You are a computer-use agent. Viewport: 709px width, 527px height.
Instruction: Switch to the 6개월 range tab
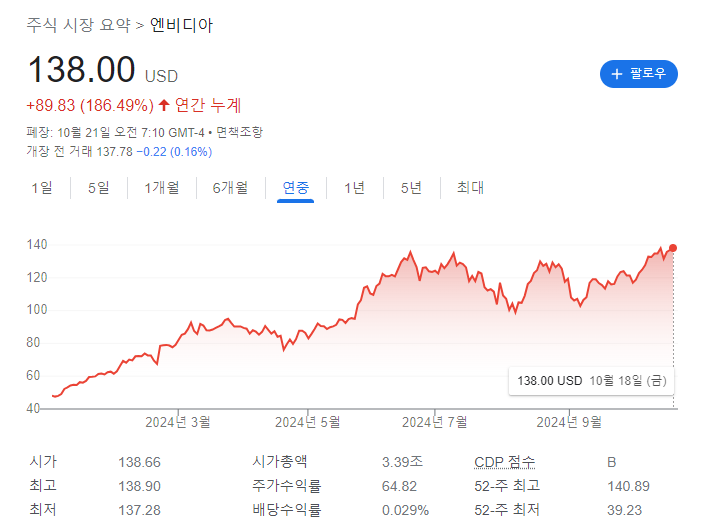[x=230, y=187]
